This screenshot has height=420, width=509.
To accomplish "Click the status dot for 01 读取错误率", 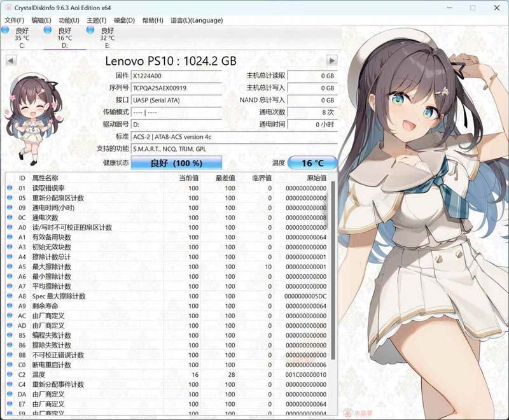I will [10, 188].
